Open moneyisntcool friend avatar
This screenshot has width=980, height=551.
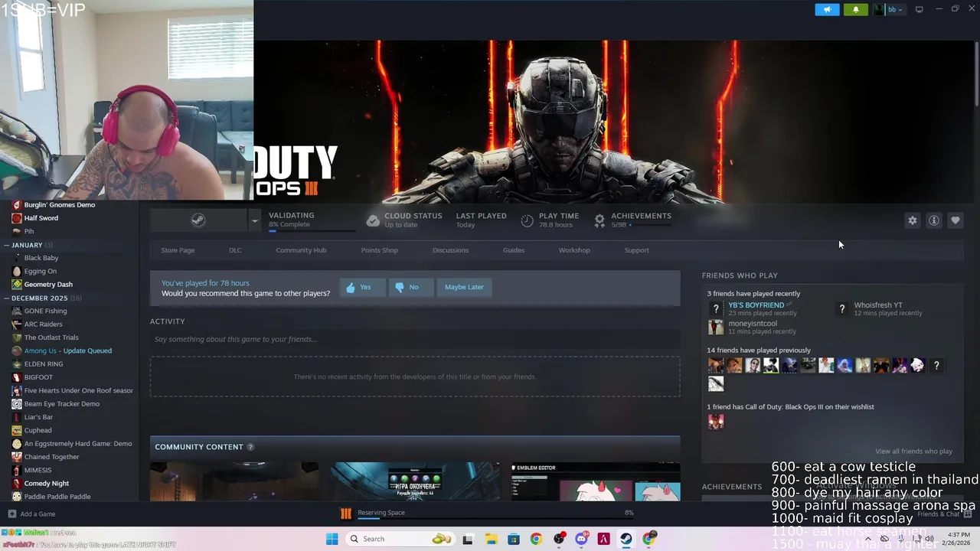tap(716, 328)
